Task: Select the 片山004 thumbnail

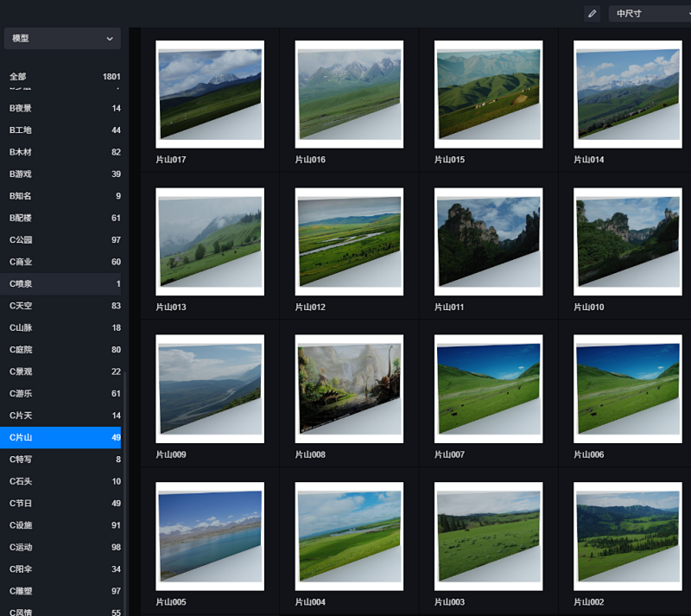Action: (349, 537)
